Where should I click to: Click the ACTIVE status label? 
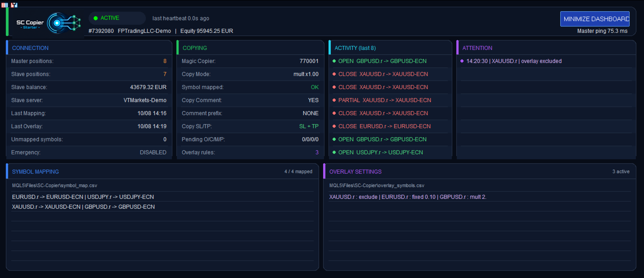pos(110,18)
